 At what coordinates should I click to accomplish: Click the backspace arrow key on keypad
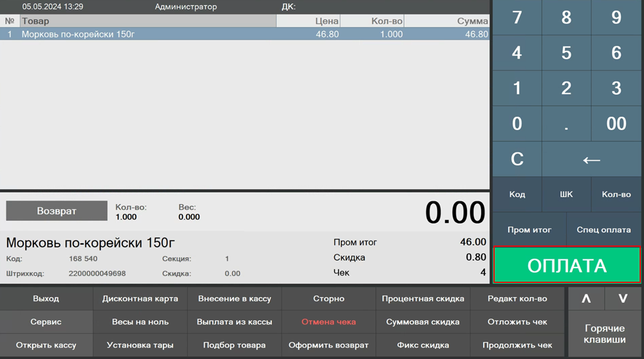coord(592,159)
